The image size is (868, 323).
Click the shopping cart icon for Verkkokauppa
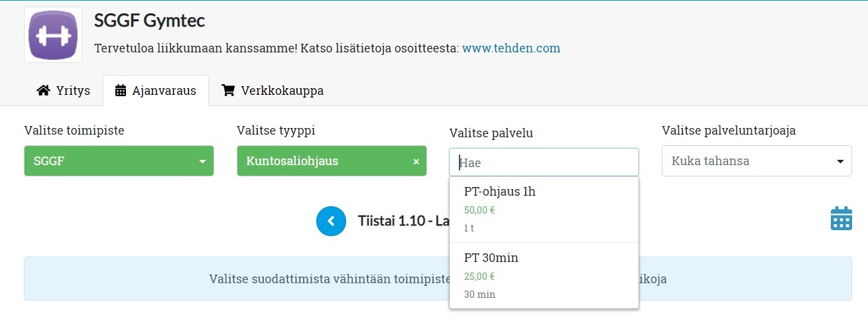[x=228, y=91]
